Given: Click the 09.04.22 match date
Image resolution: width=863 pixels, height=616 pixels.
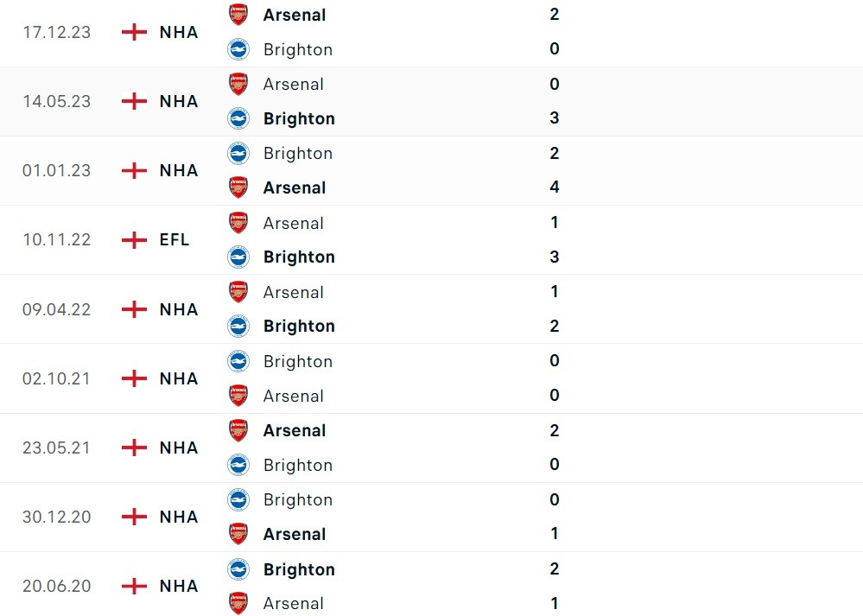Looking at the screenshot, I should tap(56, 309).
